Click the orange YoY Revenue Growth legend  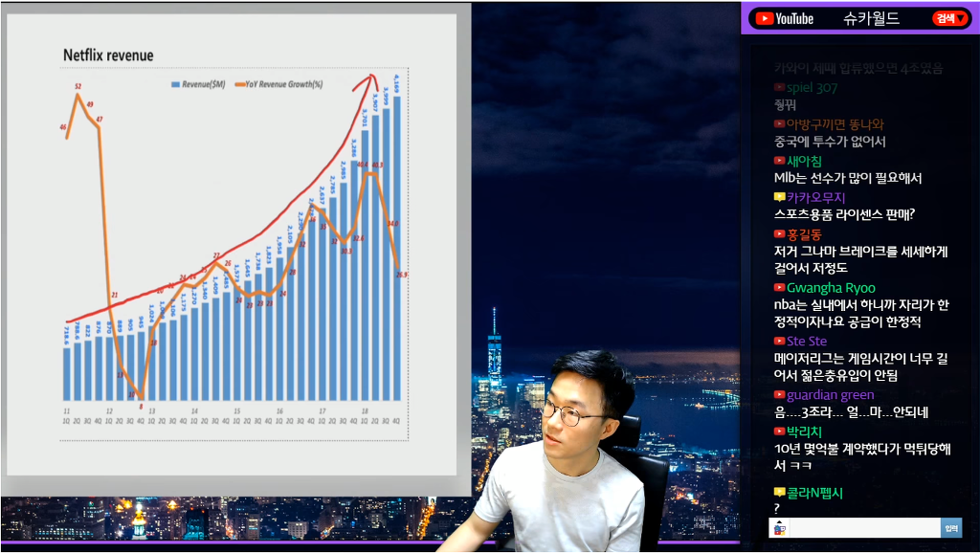tap(278, 84)
